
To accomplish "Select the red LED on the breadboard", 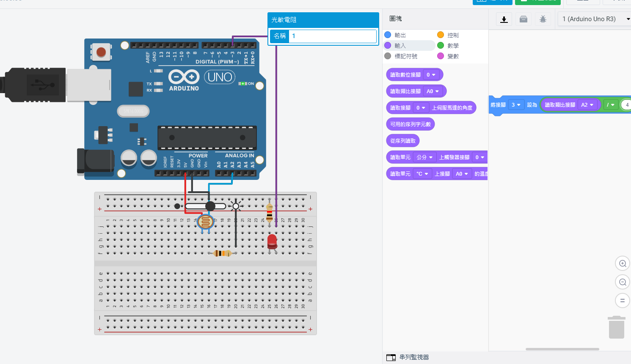I will tap(272, 242).
